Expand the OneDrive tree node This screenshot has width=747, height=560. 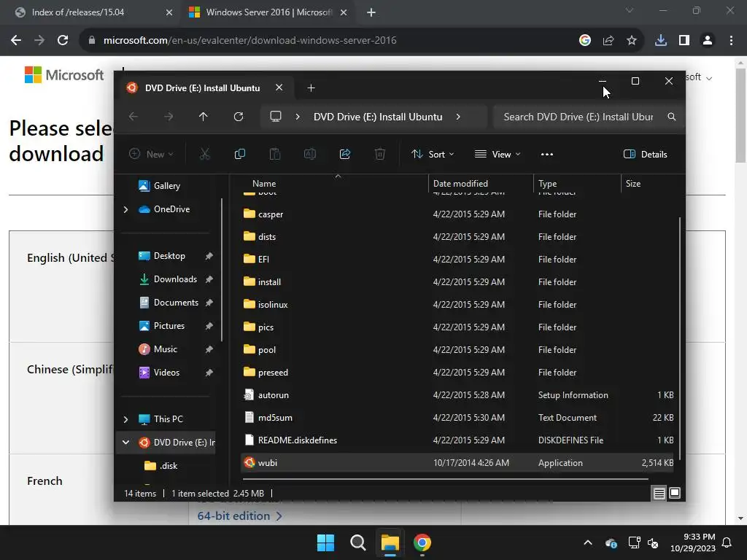point(125,209)
